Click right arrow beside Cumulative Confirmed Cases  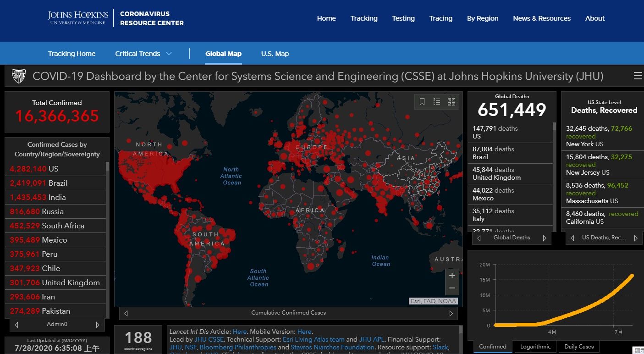(x=451, y=313)
